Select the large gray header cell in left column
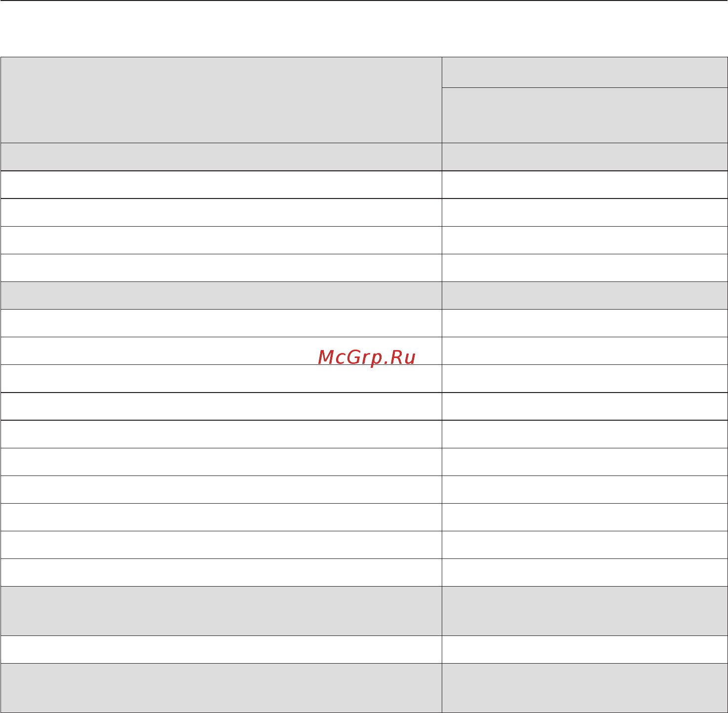 click(x=221, y=100)
